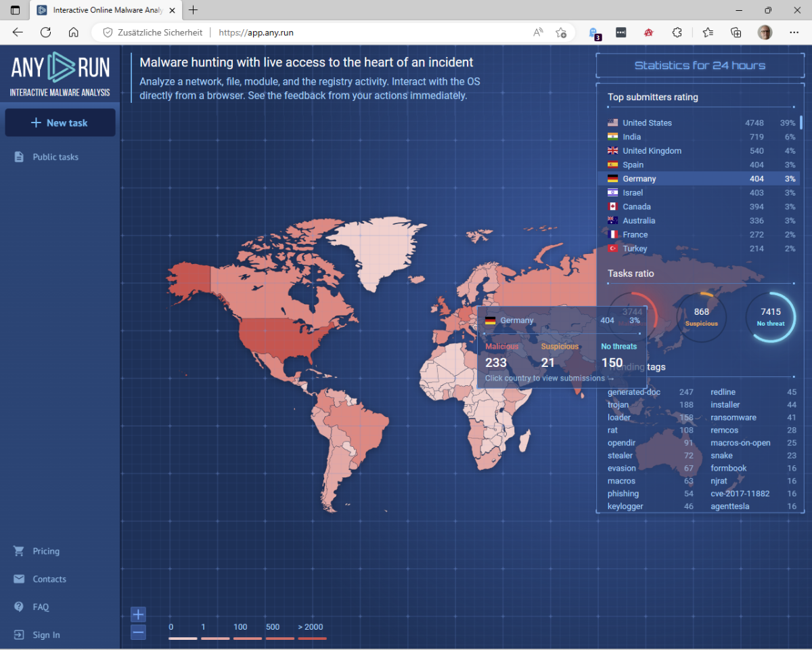Open a new browser tab with plus
Screen dimensions: 812x650
point(194,10)
